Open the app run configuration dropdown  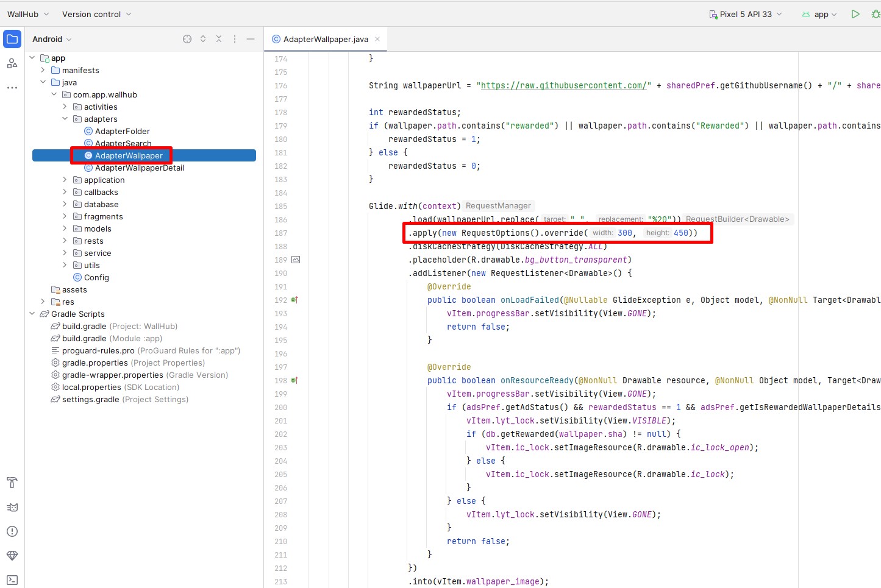coord(819,14)
